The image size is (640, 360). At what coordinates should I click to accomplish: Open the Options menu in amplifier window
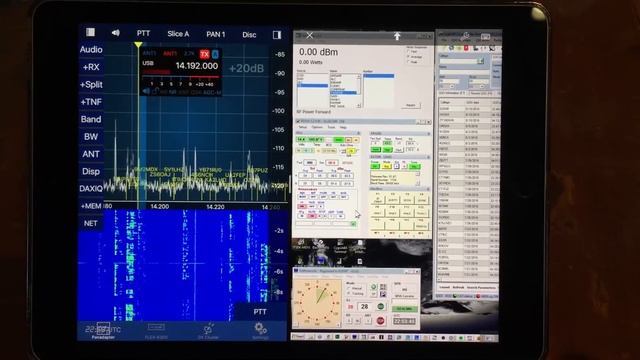pyautogui.click(x=317, y=127)
